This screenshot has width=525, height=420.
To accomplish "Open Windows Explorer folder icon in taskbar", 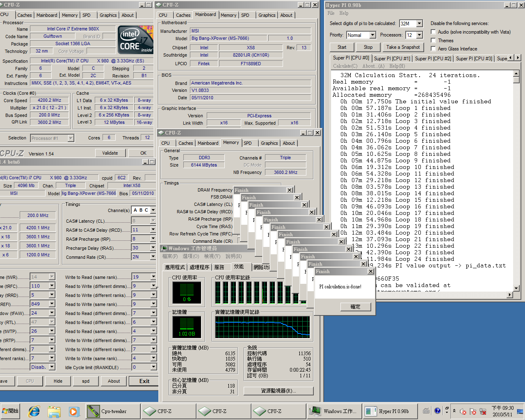I will (x=54, y=411).
